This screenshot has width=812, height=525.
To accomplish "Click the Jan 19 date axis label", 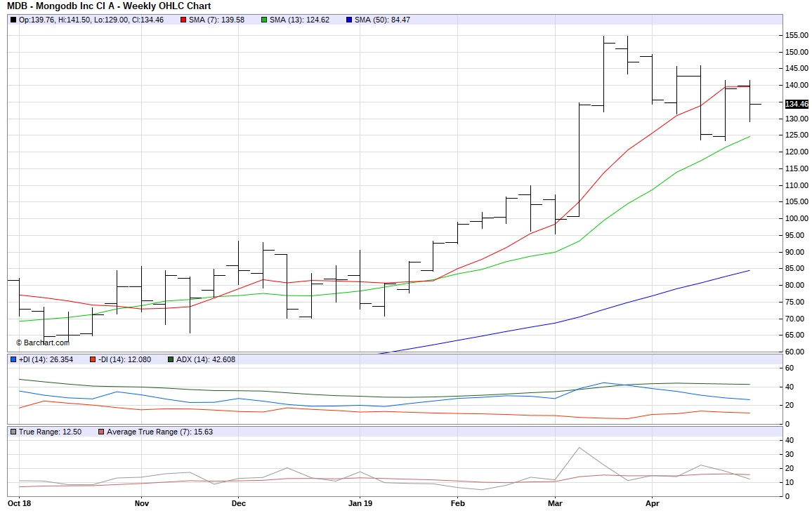I will (360, 503).
